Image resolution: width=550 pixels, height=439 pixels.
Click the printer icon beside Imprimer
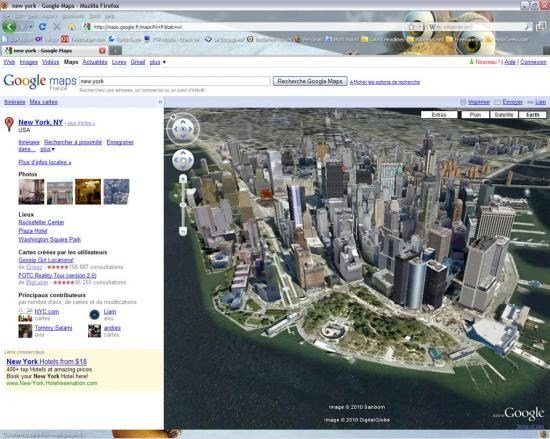pyautogui.click(x=463, y=102)
